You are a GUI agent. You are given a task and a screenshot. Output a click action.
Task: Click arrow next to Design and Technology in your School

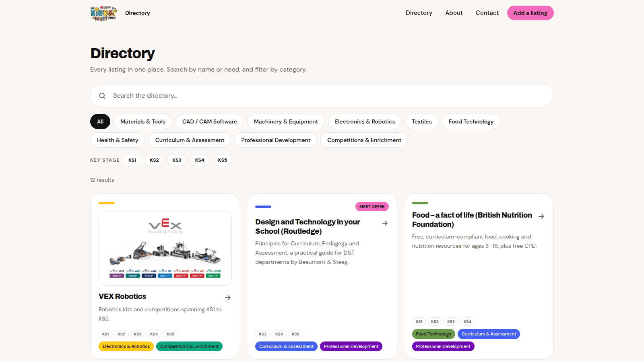point(385,223)
